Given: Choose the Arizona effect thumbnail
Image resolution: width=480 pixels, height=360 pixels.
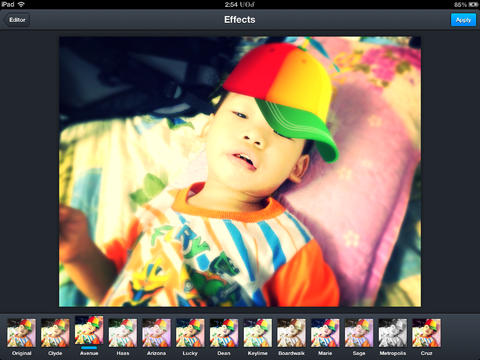Looking at the screenshot, I should point(156,333).
